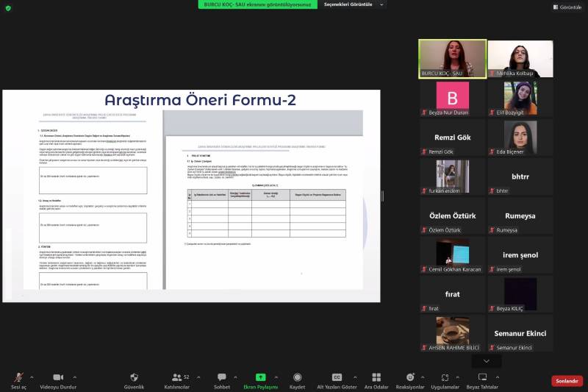
Task: Open the Reaksiyonlar reactions menu
Action: click(x=410, y=378)
